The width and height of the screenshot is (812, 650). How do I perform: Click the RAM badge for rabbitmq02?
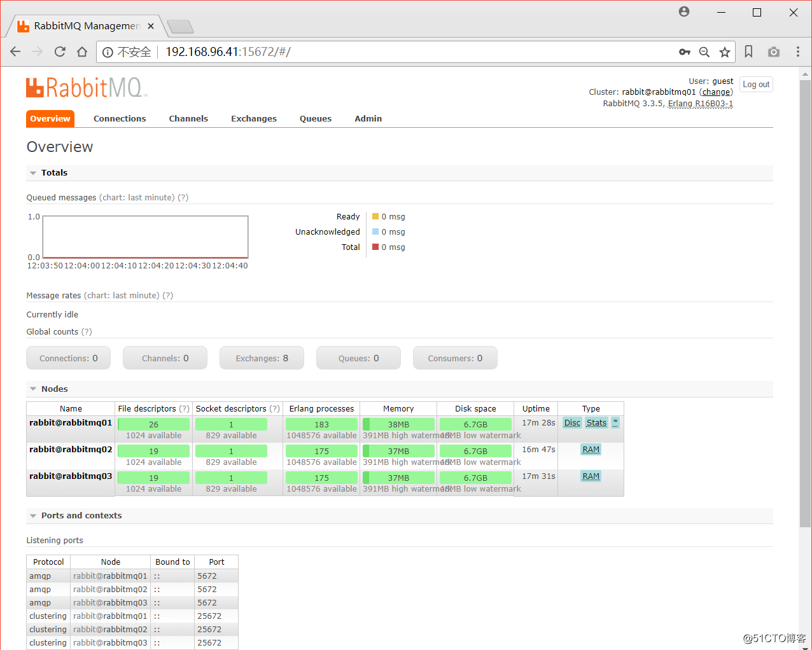[x=591, y=450]
